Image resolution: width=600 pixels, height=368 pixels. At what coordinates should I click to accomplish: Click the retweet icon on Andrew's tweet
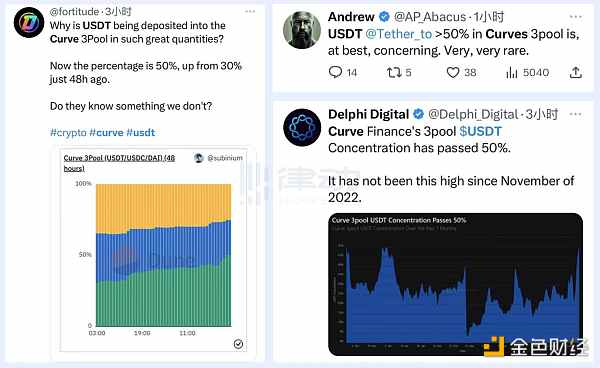click(x=394, y=72)
